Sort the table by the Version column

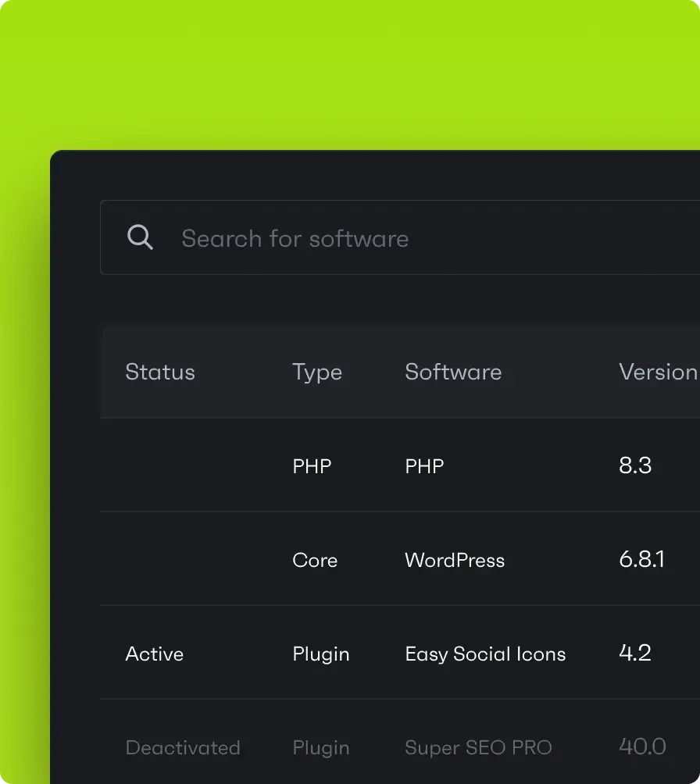click(659, 372)
